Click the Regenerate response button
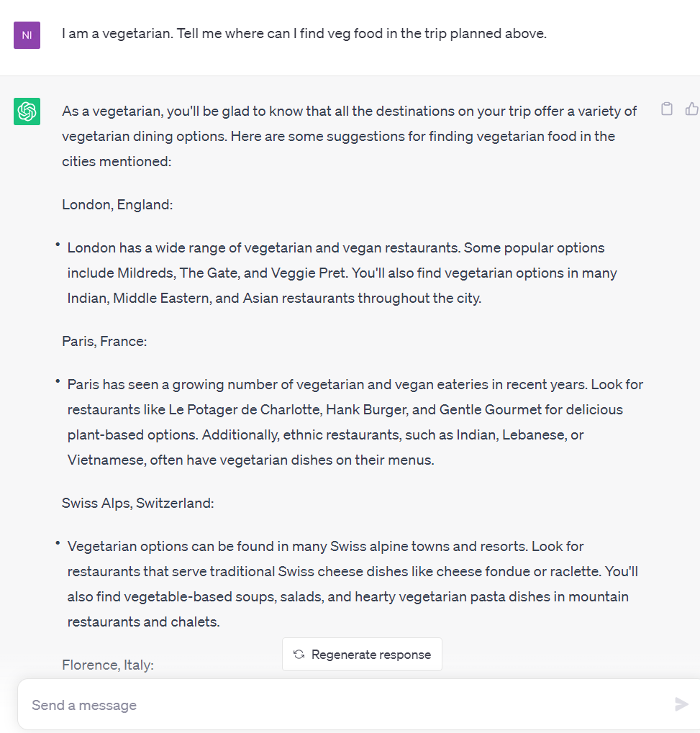 362,654
